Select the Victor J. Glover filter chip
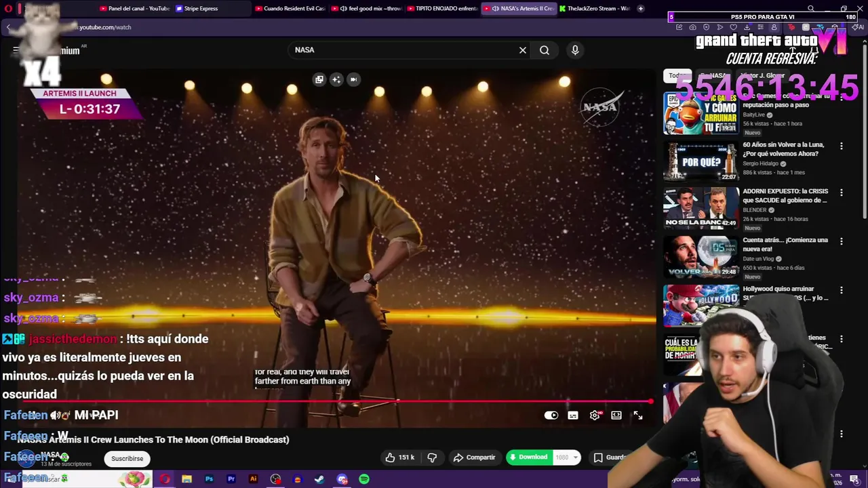 762,76
